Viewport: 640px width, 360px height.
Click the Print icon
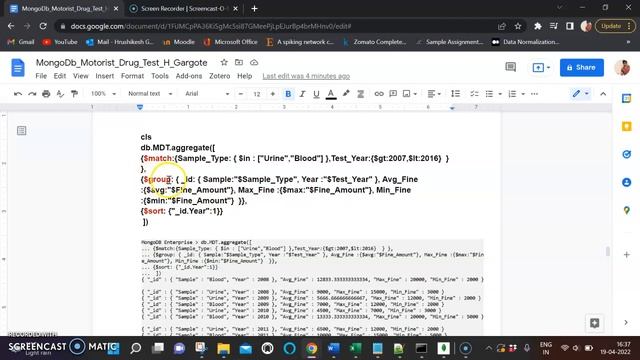[x=46, y=94]
